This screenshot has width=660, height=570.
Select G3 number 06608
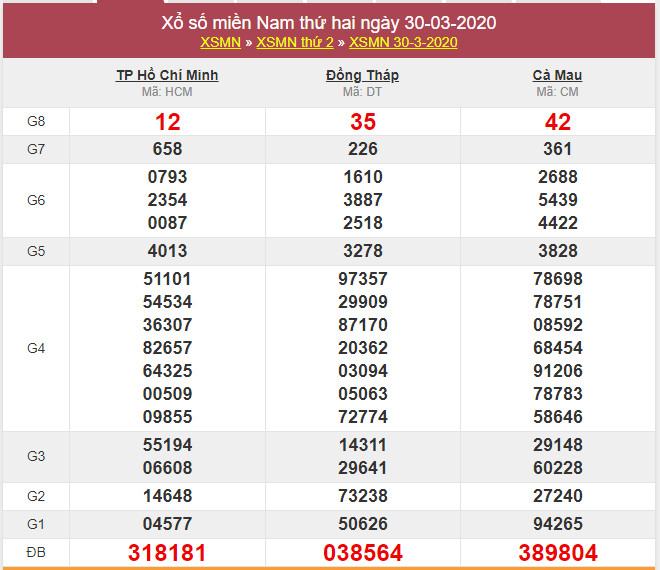168,468
